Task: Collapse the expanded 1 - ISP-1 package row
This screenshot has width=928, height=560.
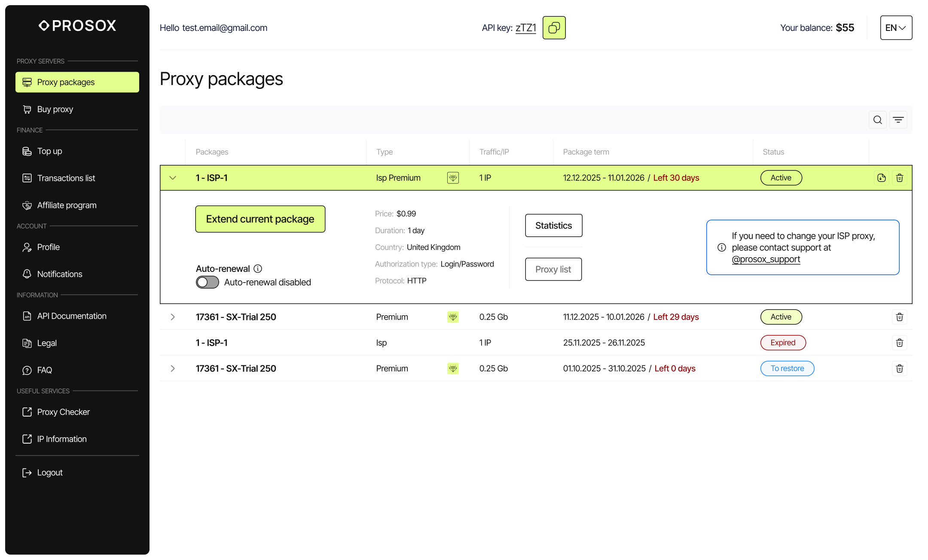Action: pos(173,178)
